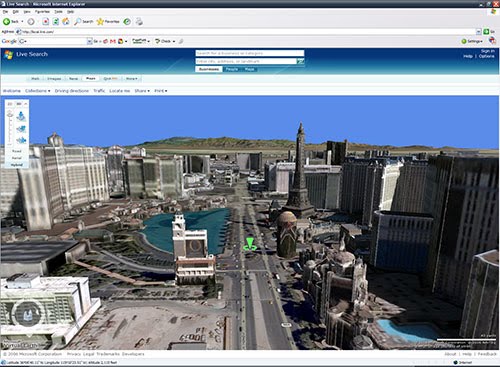The image size is (500, 367).
Task: Select Aerial map style
Action: pos(17,158)
